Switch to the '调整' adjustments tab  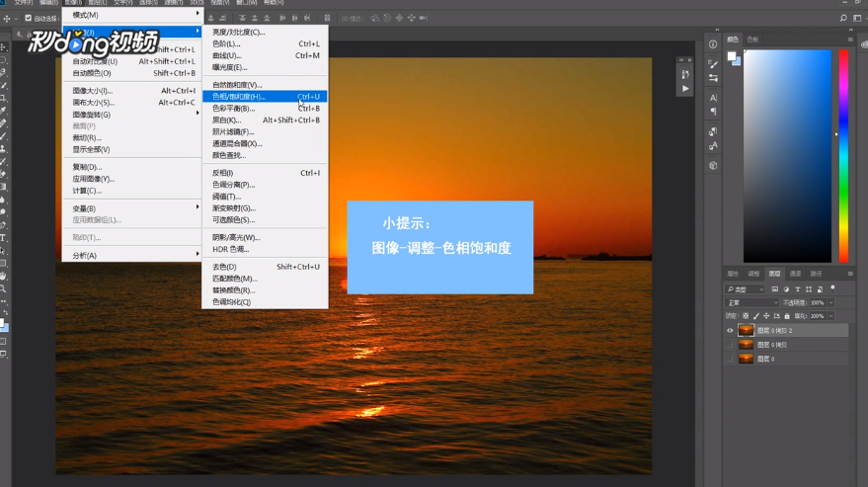[753, 274]
